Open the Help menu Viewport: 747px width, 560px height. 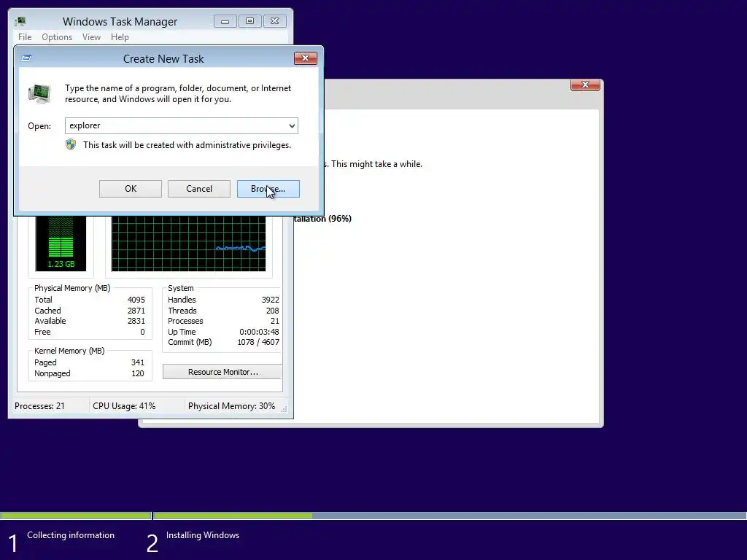click(x=120, y=37)
